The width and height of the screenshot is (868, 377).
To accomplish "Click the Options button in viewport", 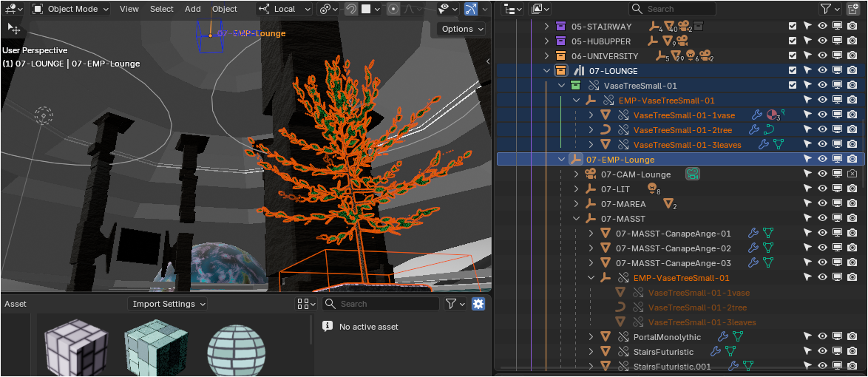I will [461, 29].
